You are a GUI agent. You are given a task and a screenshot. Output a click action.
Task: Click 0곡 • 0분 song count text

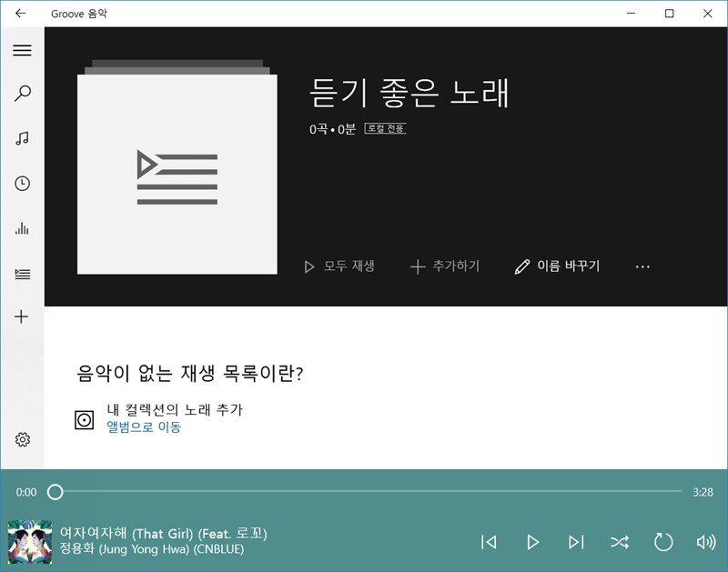332,129
